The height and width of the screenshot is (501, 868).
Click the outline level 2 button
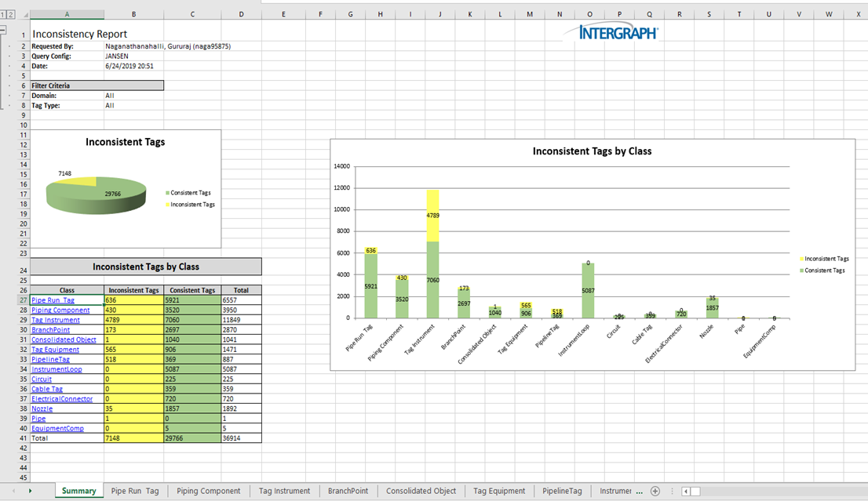click(12, 14)
